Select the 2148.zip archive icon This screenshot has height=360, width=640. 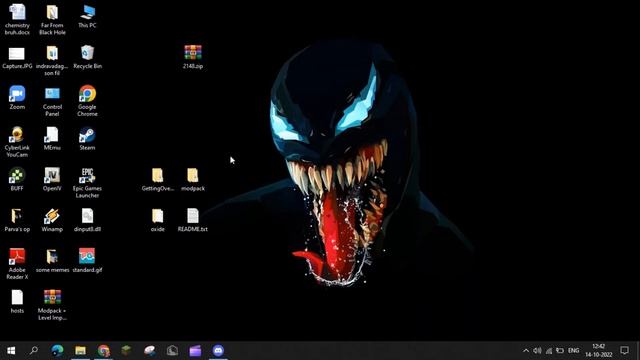coord(193,53)
